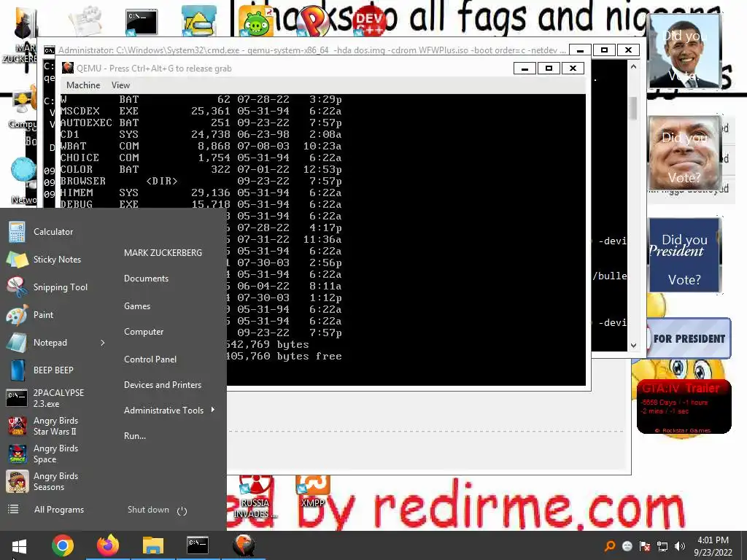Open Control Panel link
The height and width of the screenshot is (560, 747).
point(150,359)
